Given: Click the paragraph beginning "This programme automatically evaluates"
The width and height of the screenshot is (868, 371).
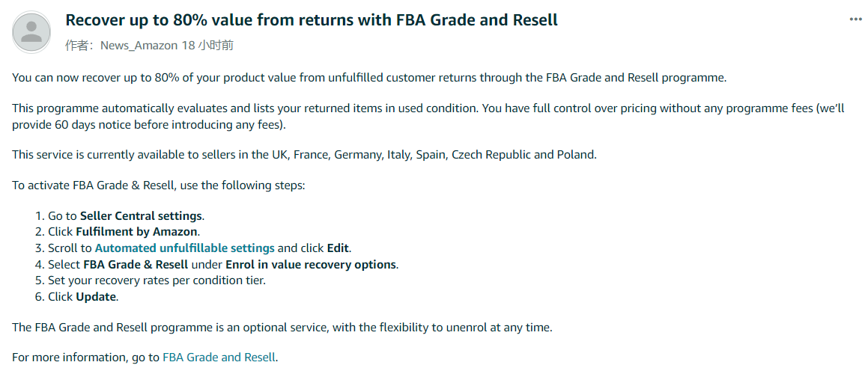Looking at the screenshot, I should [x=427, y=109].
